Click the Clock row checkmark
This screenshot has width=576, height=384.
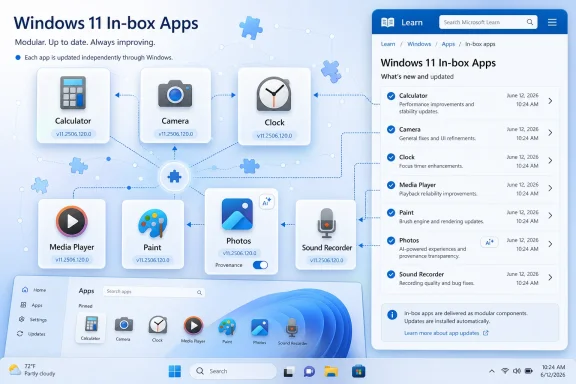(391, 157)
